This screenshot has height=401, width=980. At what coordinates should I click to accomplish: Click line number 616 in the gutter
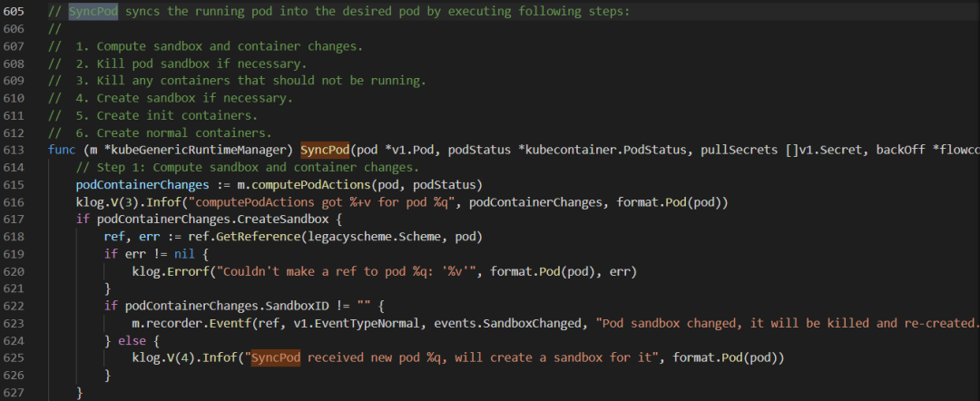(x=13, y=202)
